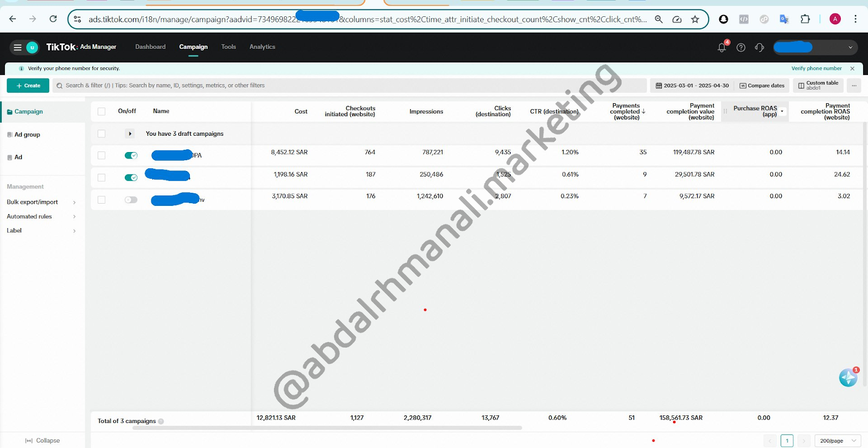Turn off the 8,452.12 SAR campaign
Image resolution: width=868 pixels, height=448 pixels.
point(131,155)
